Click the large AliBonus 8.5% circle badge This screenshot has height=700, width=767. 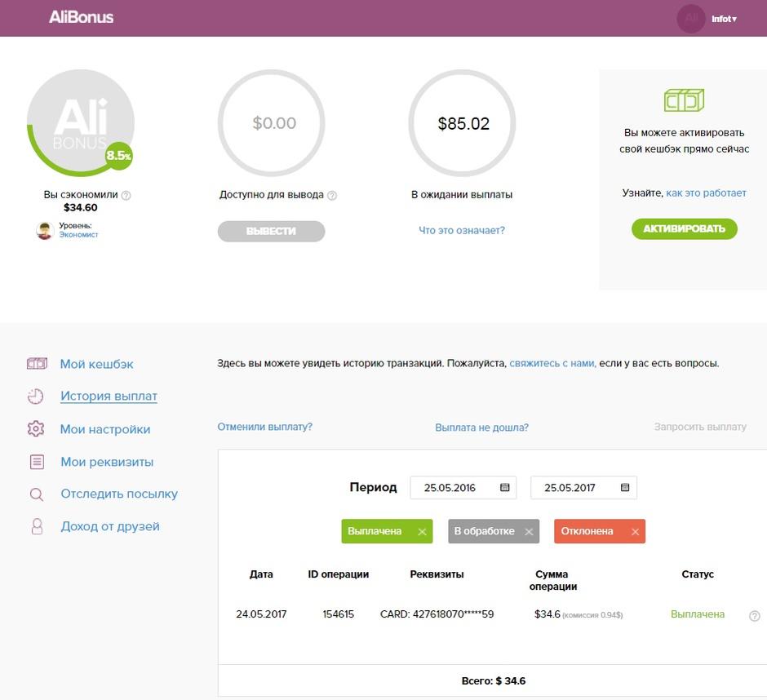(x=81, y=122)
